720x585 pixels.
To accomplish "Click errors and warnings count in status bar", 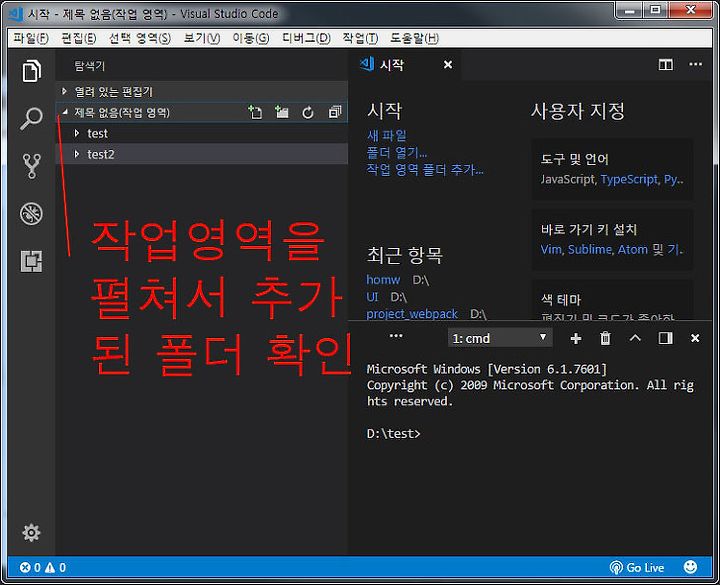I will pos(43,568).
